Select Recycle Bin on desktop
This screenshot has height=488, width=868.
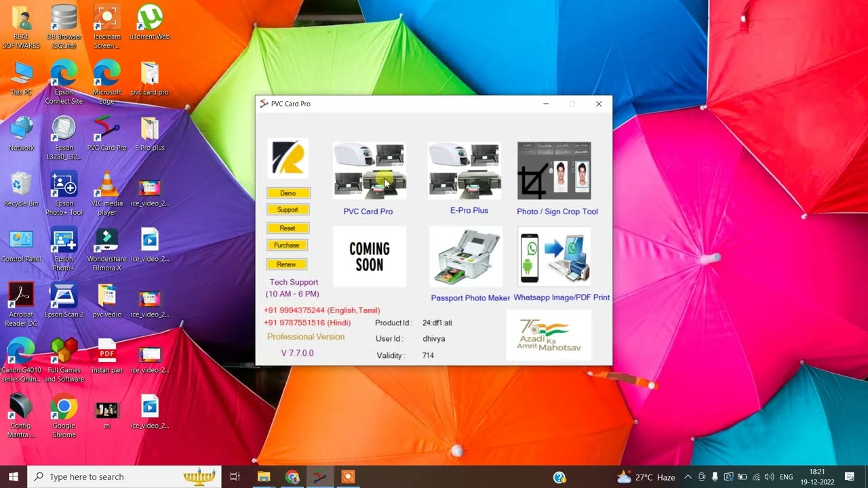tap(21, 190)
